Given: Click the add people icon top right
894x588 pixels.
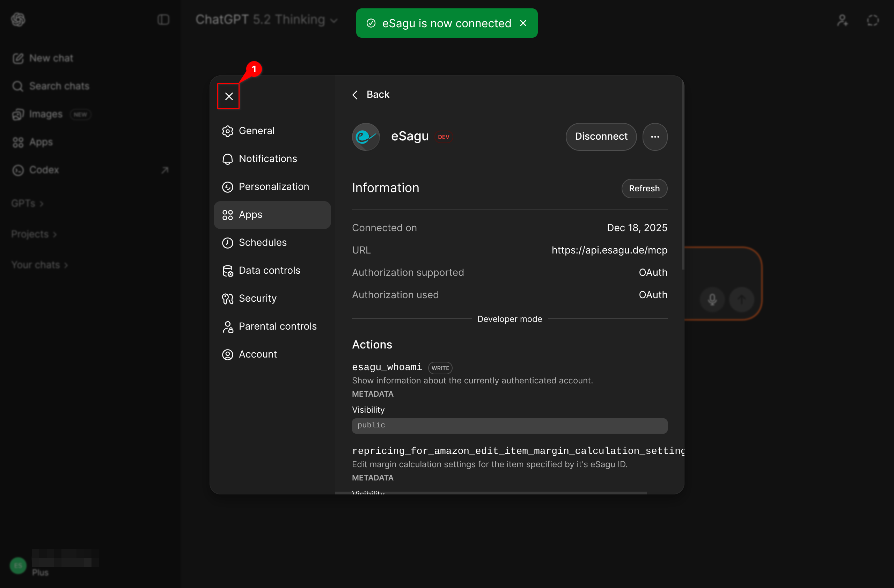Looking at the screenshot, I should (x=842, y=20).
